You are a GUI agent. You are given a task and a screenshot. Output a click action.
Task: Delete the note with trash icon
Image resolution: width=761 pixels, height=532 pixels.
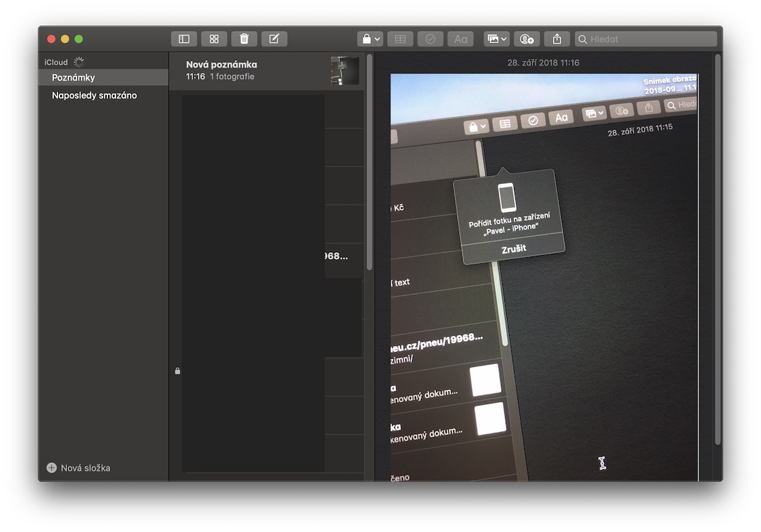(x=244, y=39)
